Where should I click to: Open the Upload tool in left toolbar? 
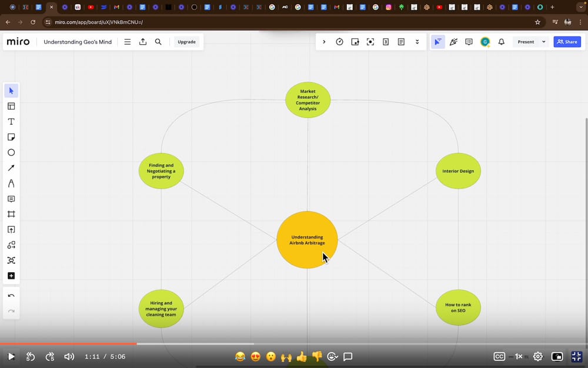tap(11, 230)
